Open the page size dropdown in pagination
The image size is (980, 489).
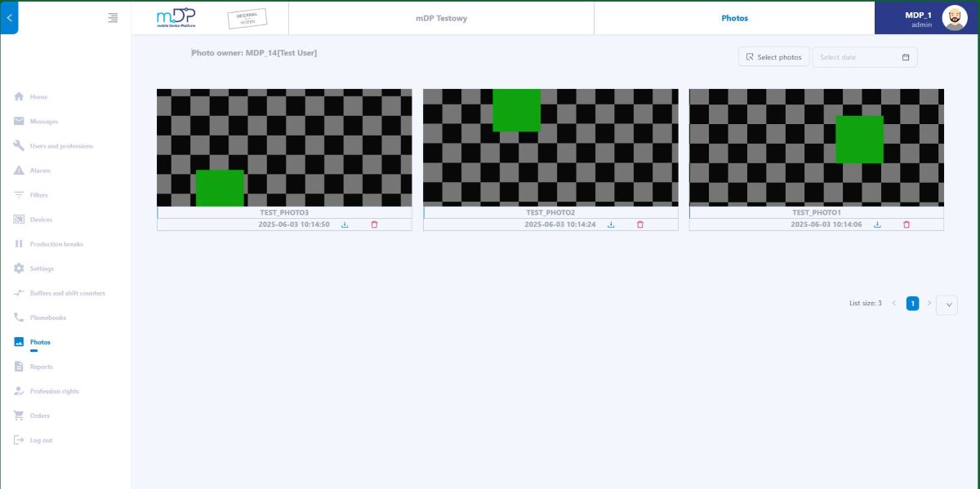pos(947,305)
